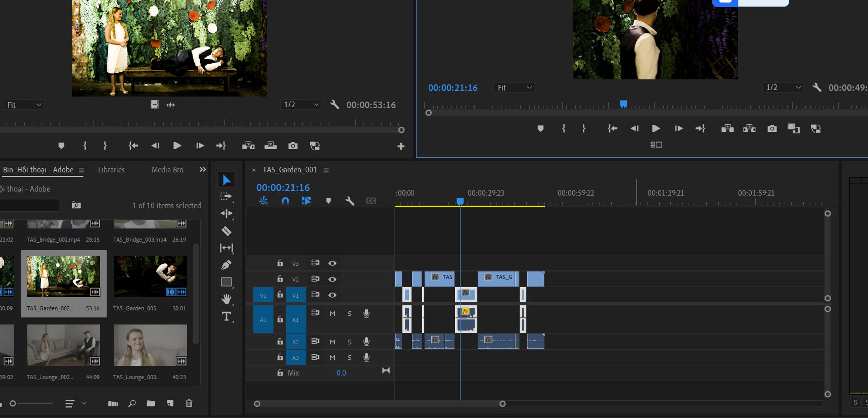
Task: Mute track A1
Action: (x=332, y=314)
